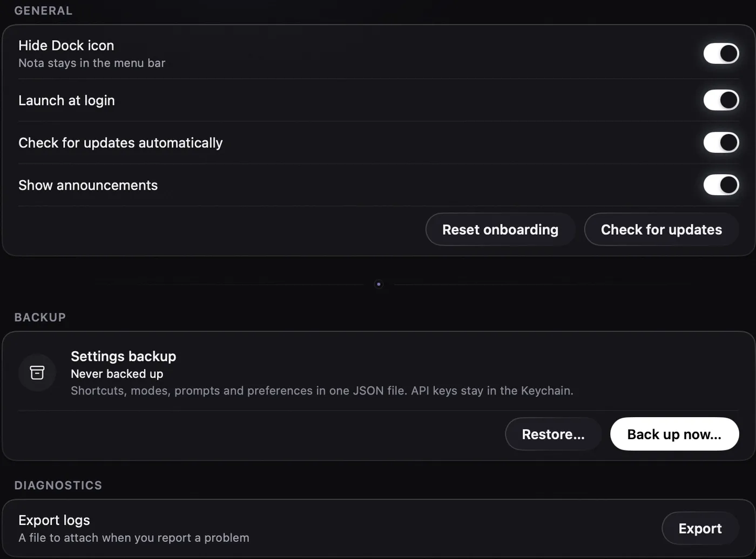Start a backup with Back up now...

(674, 434)
